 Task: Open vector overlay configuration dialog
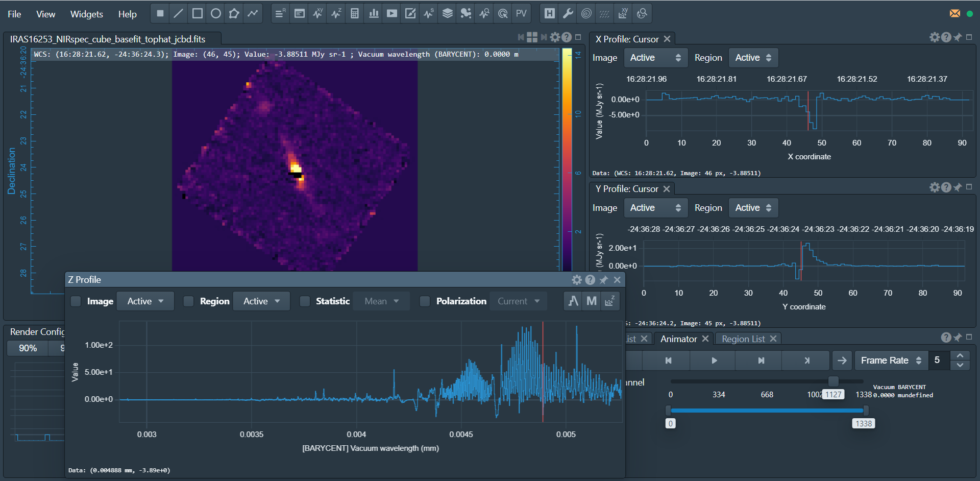click(605, 14)
